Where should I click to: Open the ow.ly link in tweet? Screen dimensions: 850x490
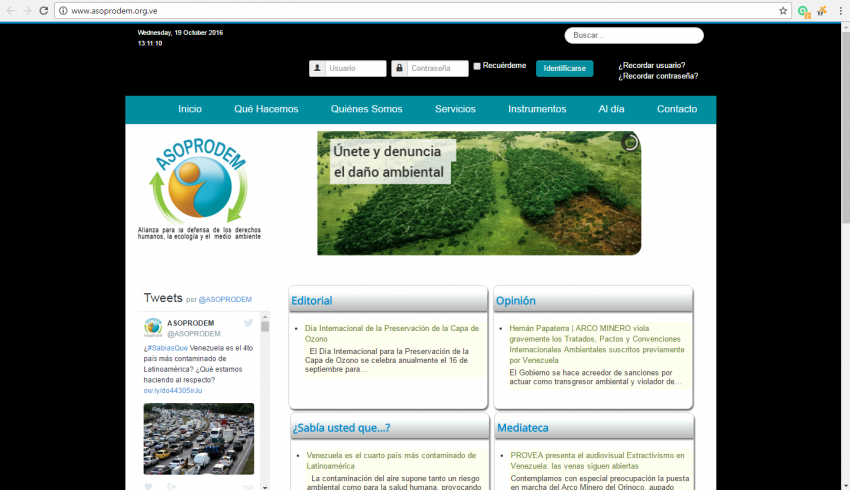pos(173,390)
